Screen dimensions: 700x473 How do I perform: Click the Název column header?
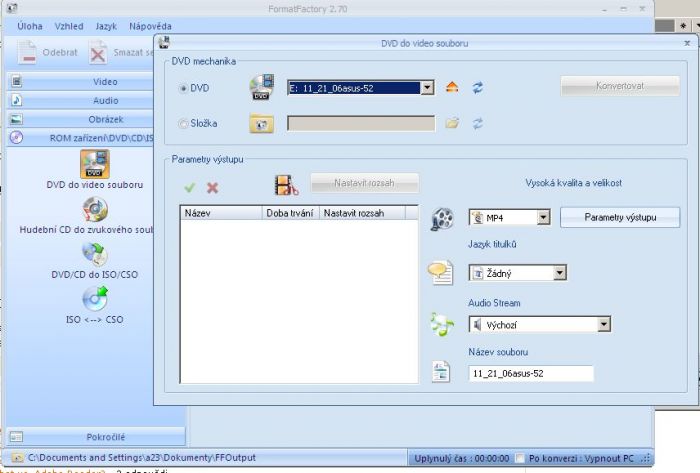221,213
